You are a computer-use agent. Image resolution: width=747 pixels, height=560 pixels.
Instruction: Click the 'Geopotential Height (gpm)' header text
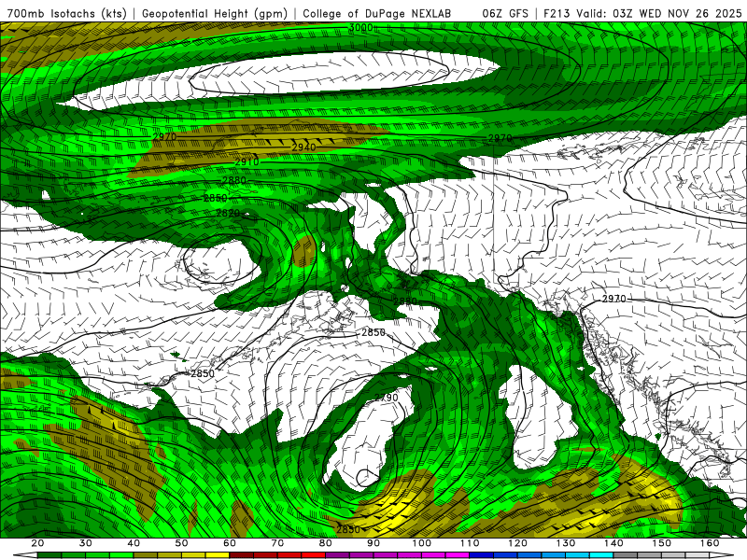point(215,13)
